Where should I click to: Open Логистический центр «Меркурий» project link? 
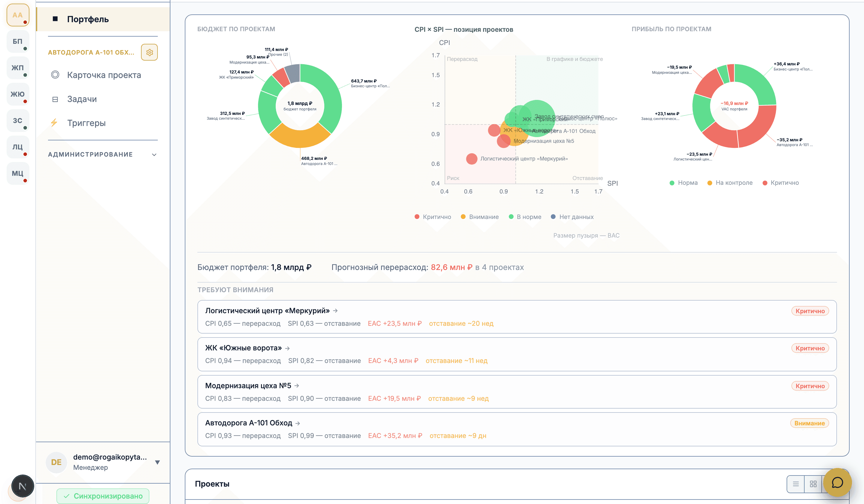267,310
